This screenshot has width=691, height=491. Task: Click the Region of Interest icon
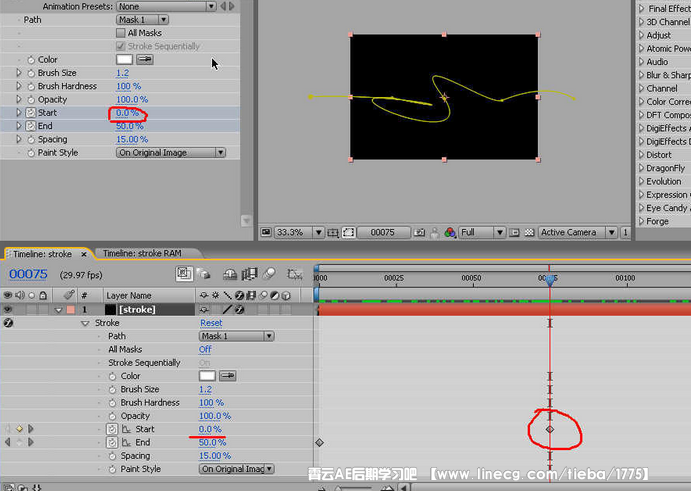tap(333, 233)
